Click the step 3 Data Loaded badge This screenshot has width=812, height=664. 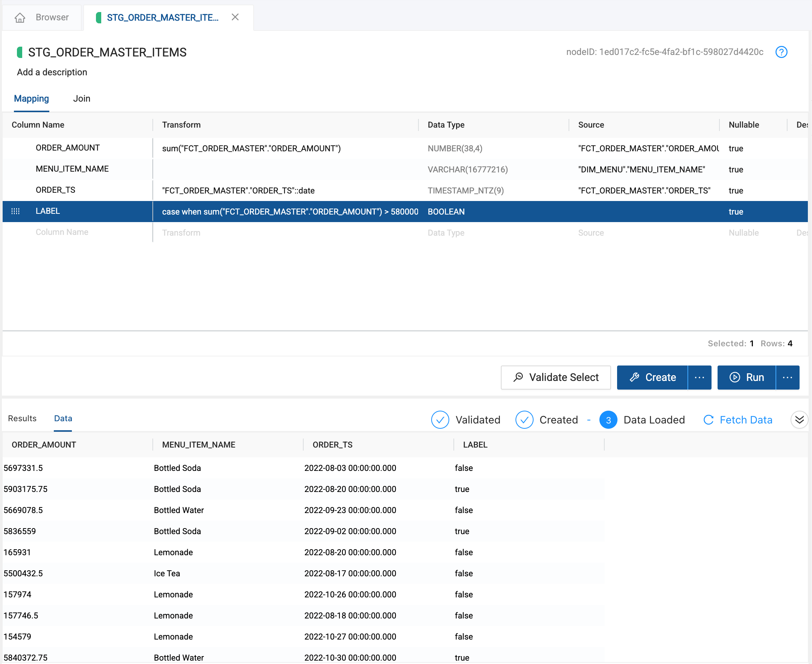coord(608,420)
